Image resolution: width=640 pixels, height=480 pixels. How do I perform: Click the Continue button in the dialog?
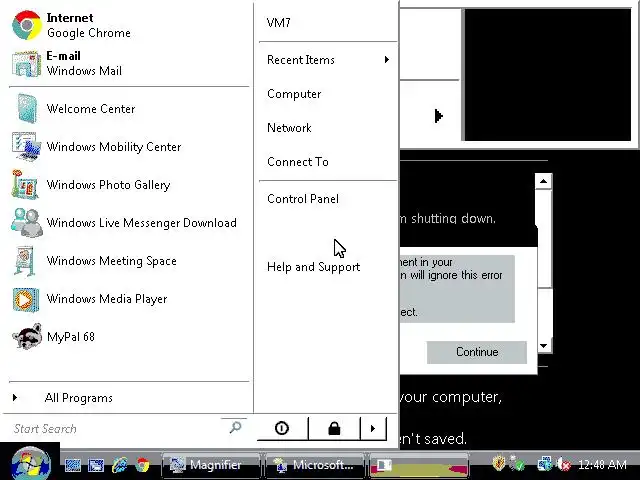tap(477, 352)
